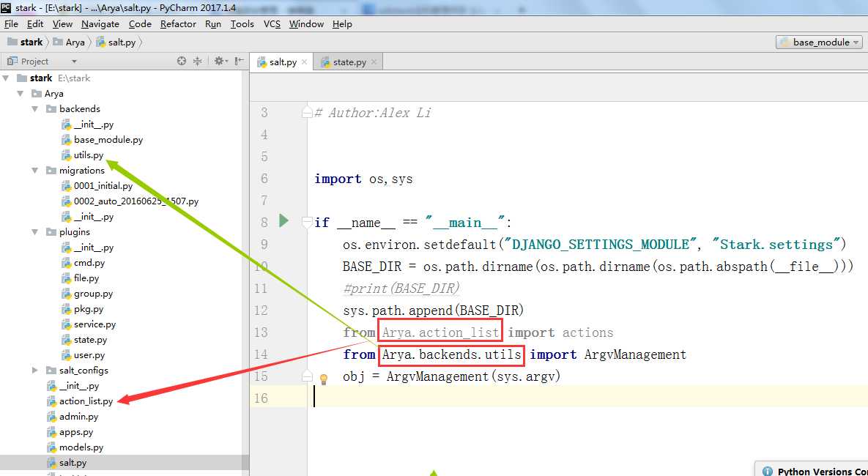Close the salt.py editor tab
Image resolution: width=868 pixels, height=476 pixels.
[x=304, y=62]
